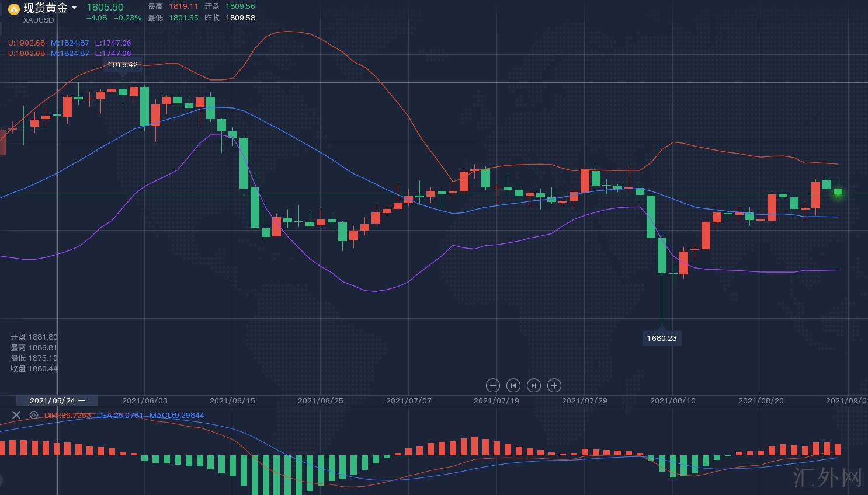Click the 2021/07/07 date on time axis
Viewport: 868px width, 495px height.
point(409,400)
